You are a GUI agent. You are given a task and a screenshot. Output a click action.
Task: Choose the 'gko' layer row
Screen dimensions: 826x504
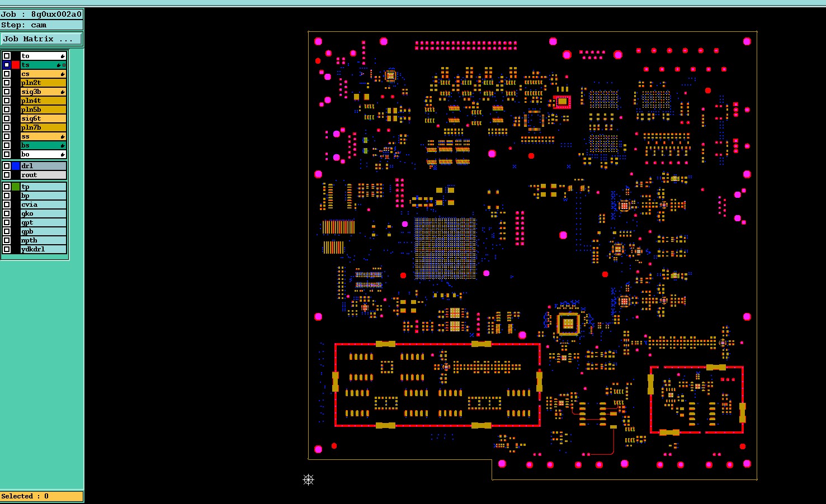tap(44, 213)
